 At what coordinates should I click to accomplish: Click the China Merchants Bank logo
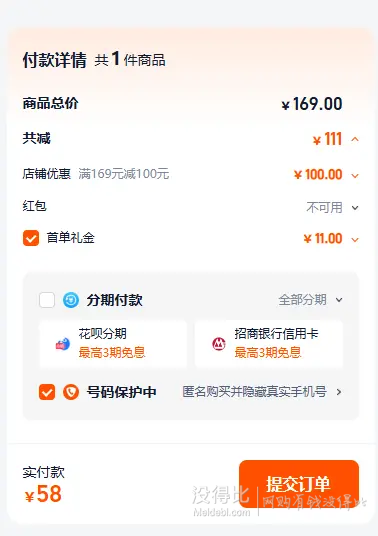(219, 344)
